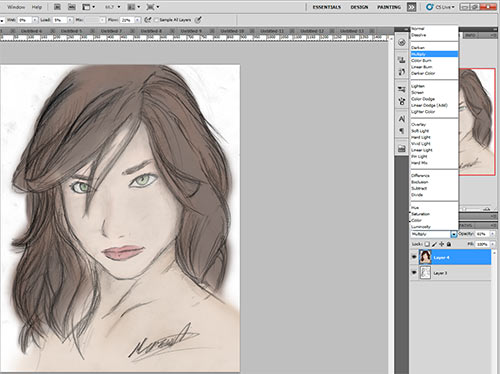
Task: Toggle lock transparent pixels
Action: 427,244
